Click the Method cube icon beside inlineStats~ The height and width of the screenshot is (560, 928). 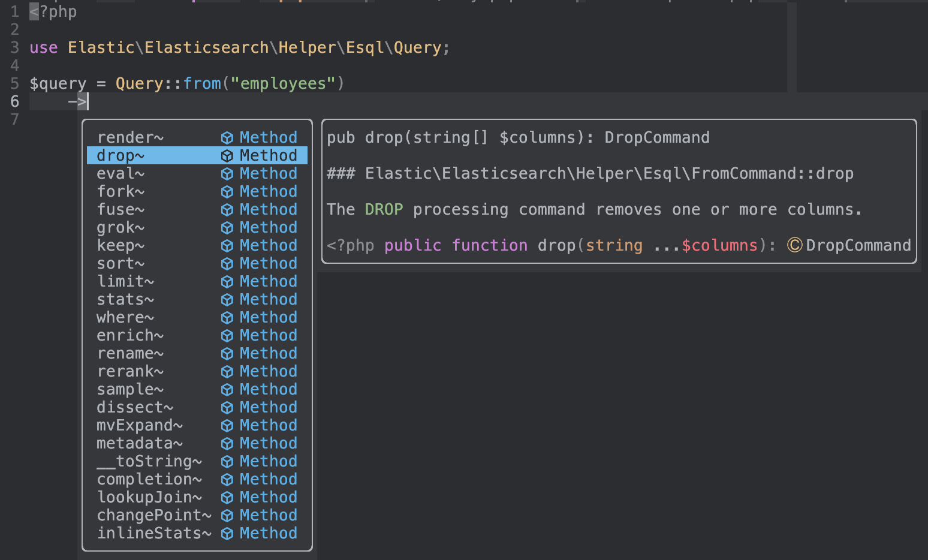228,533
